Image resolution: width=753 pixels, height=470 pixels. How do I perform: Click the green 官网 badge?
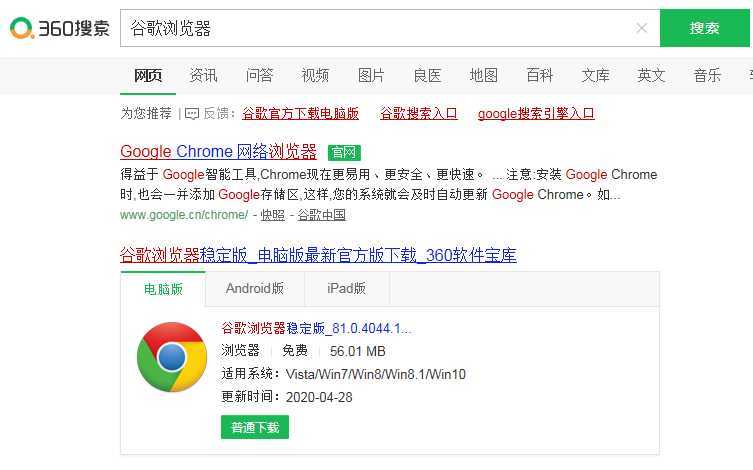(x=344, y=152)
